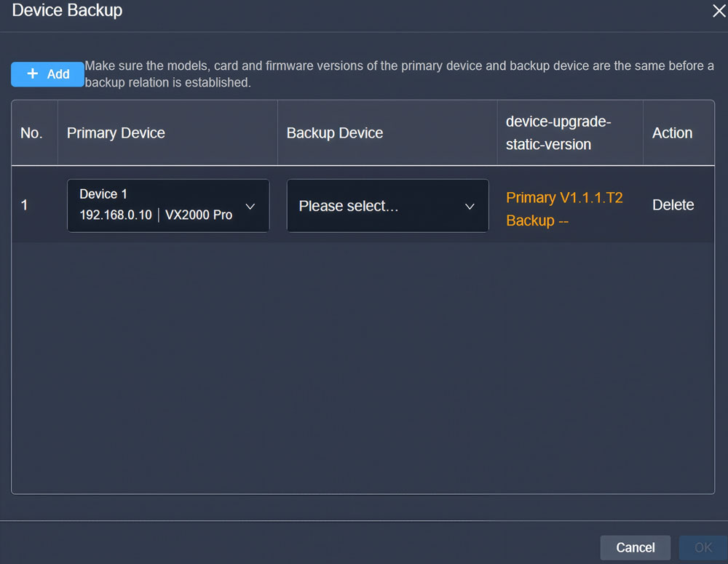Click the empty table area below row 1
The image size is (728, 564).
(x=363, y=368)
